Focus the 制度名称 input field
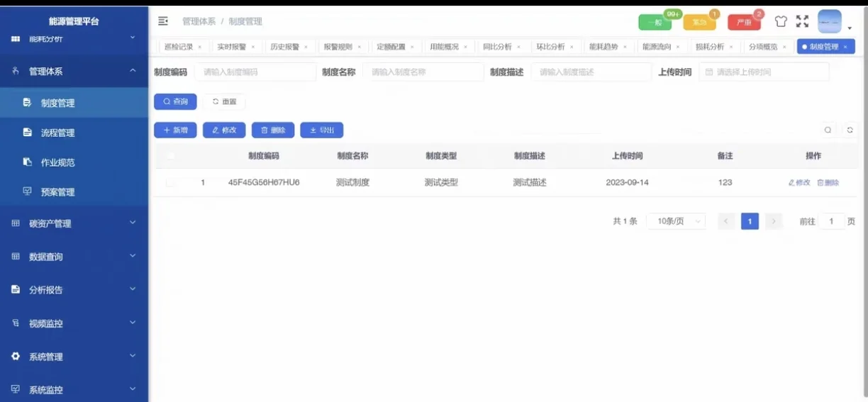This screenshot has height=402, width=868. coord(423,72)
